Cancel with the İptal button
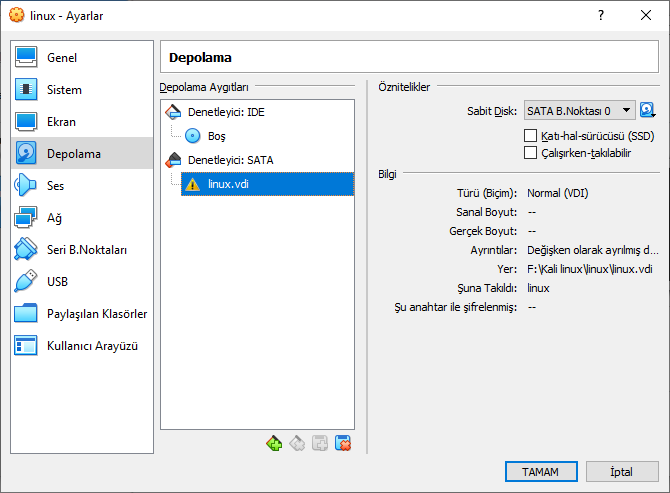Screen dimensions: 670x493 coord(622,472)
